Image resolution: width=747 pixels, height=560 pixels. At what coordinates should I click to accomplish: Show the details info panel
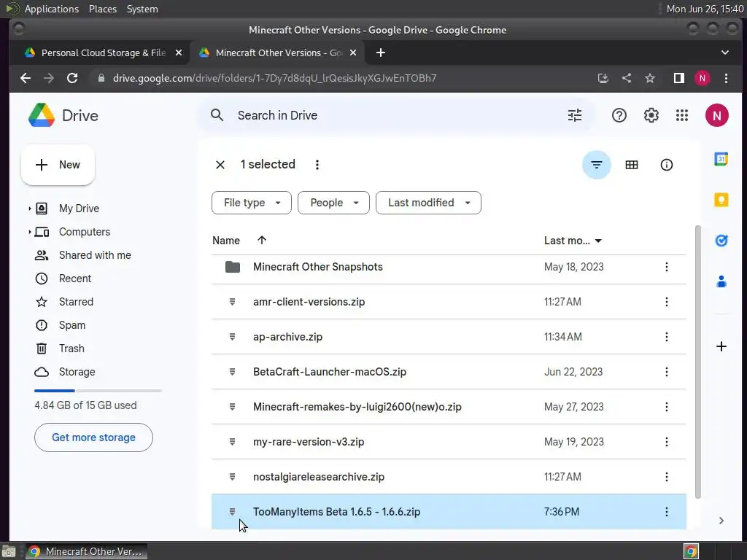click(x=667, y=165)
